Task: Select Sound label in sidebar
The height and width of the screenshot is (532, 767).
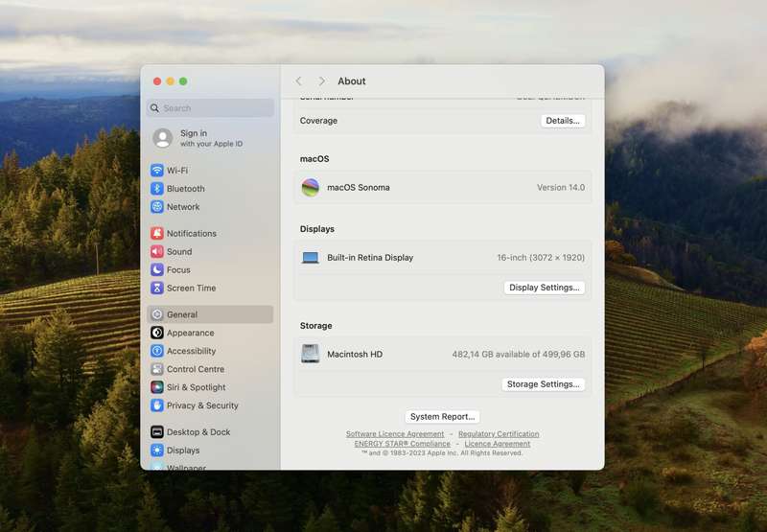Action: pos(179,251)
